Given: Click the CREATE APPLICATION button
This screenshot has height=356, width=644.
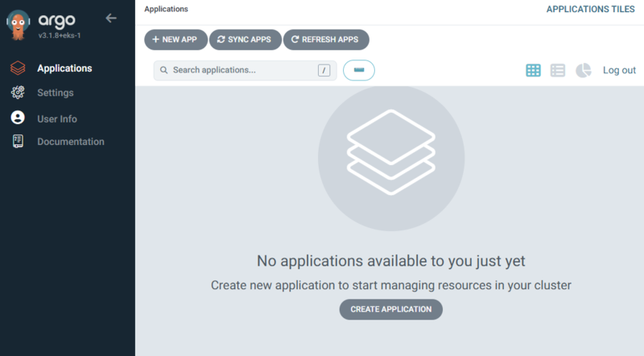Looking at the screenshot, I should [x=391, y=309].
